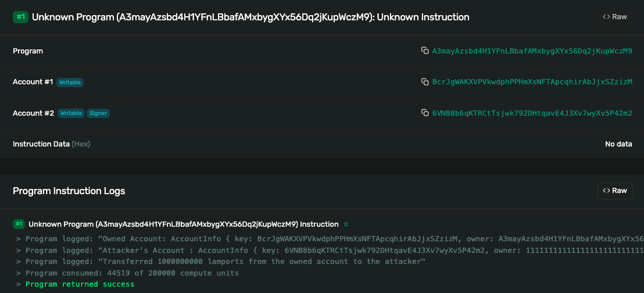The width and height of the screenshot is (644, 293).
Task: Click the Raw button in Program Instruction Logs
Action: pos(614,191)
